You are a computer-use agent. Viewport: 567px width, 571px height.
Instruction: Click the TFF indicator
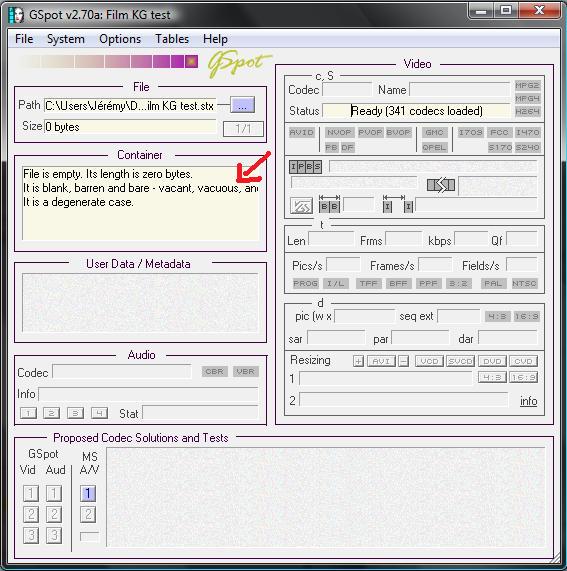coord(369,283)
